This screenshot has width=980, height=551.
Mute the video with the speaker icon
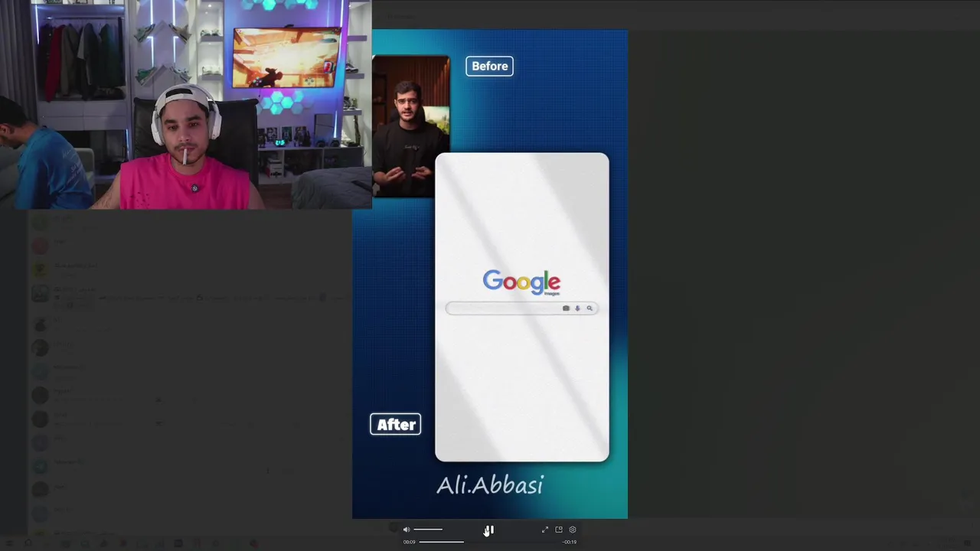407,530
